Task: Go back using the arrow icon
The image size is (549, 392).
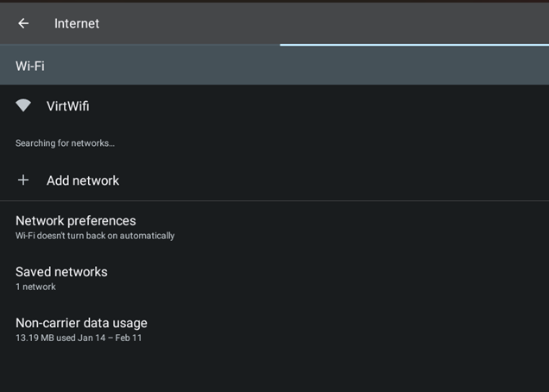Action: (x=23, y=23)
